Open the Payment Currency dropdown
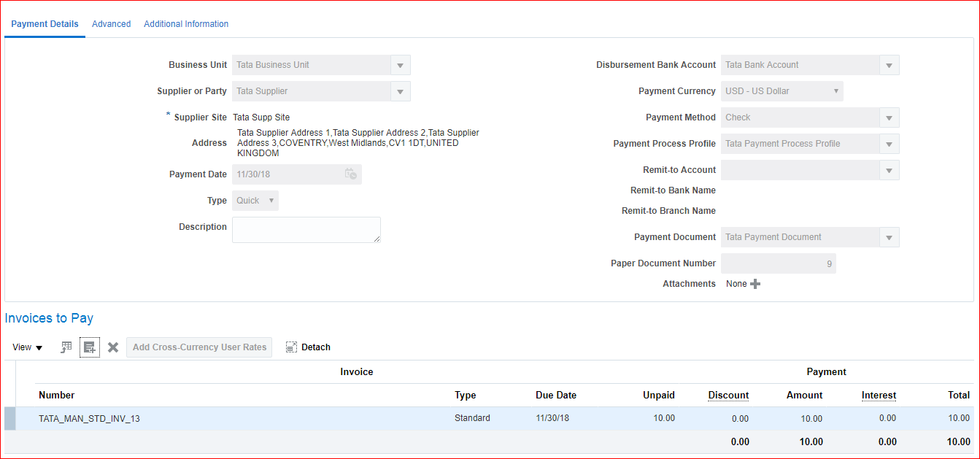980x459 pixels. coord(836,91)
